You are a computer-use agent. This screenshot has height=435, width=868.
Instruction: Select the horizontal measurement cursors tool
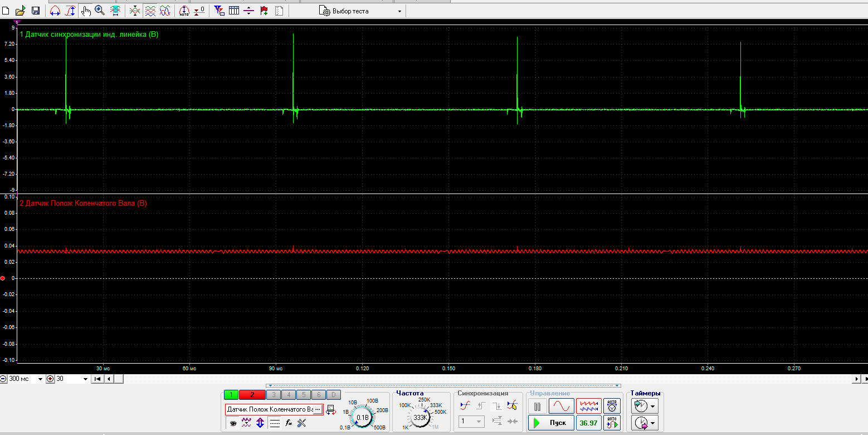coord(55,11)
